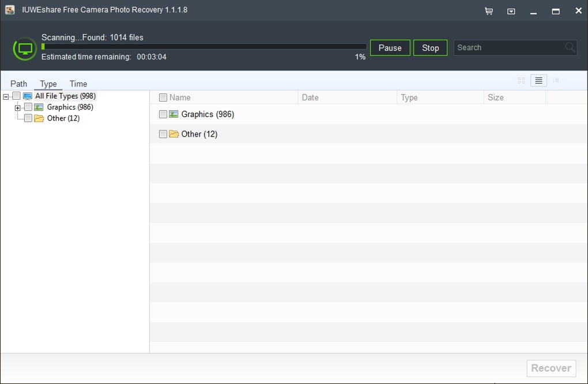
Task: Switch to thumbnail grid view
Action: (521, 81)
